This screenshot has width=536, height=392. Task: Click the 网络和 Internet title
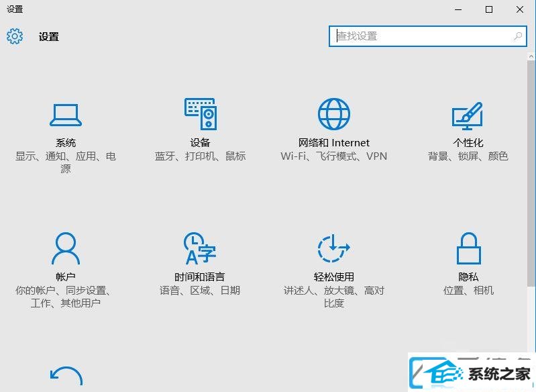(x=333, y=143)
